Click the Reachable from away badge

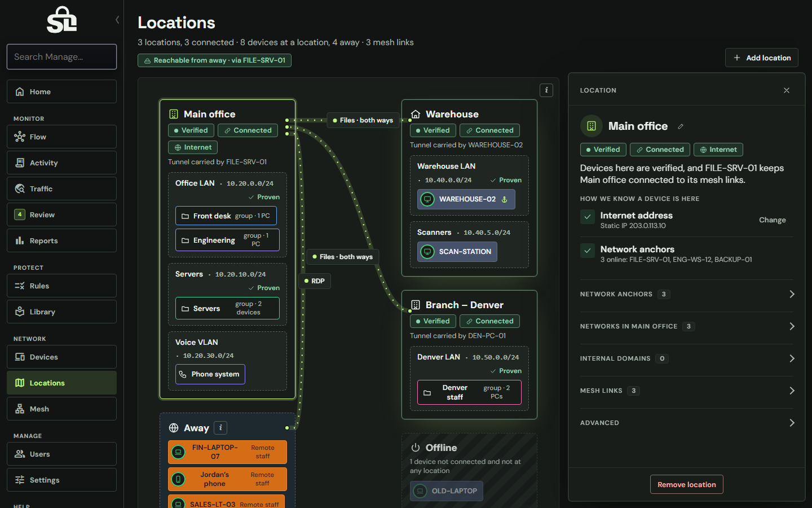click(214, 60)
